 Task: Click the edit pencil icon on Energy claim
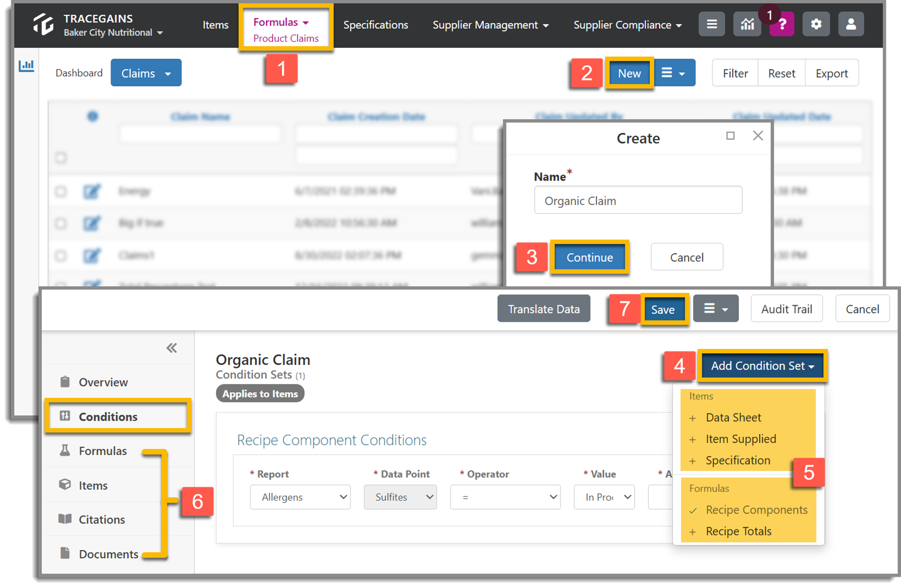[92, 191]
